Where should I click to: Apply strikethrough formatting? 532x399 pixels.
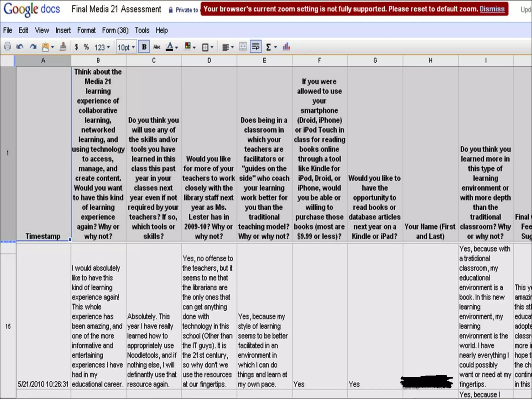pos(157,47)
